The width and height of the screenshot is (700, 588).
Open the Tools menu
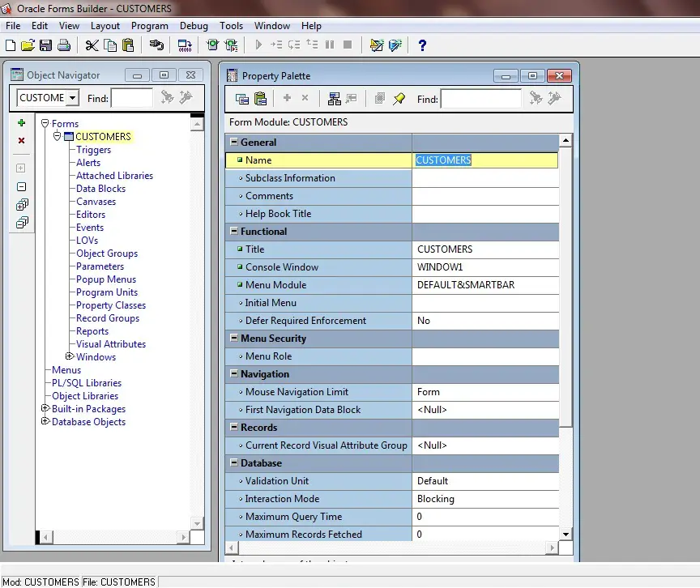tap(231, 26)
